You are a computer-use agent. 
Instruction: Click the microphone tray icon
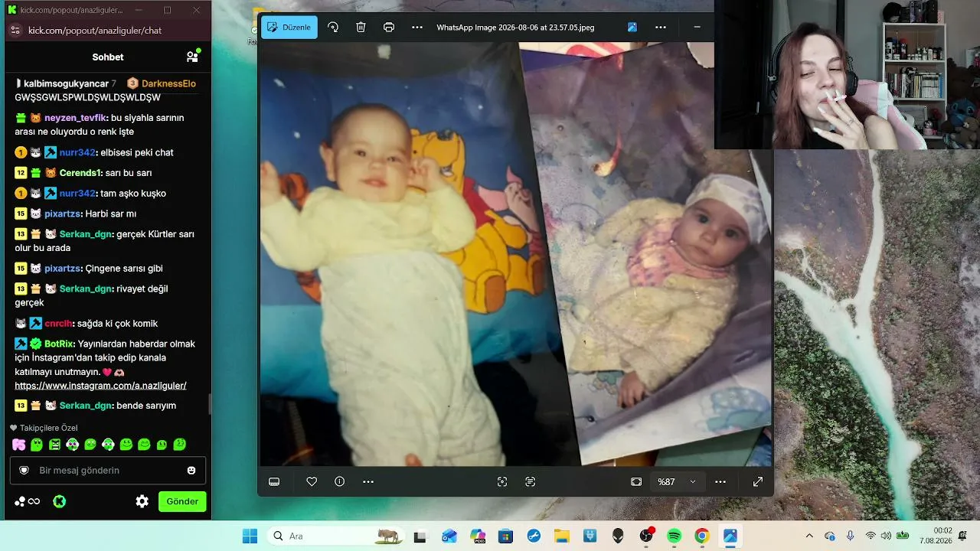point(851,536)
